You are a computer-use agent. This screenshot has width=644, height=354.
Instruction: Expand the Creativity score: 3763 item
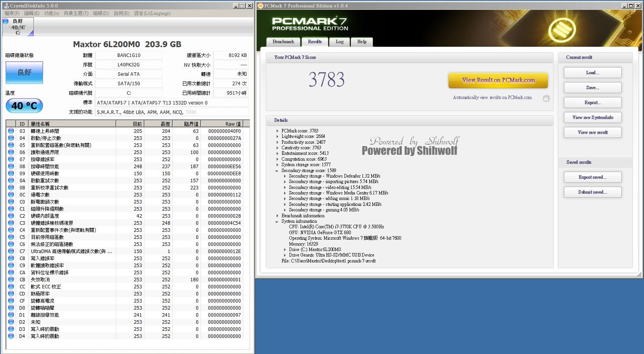coord(277,148)
